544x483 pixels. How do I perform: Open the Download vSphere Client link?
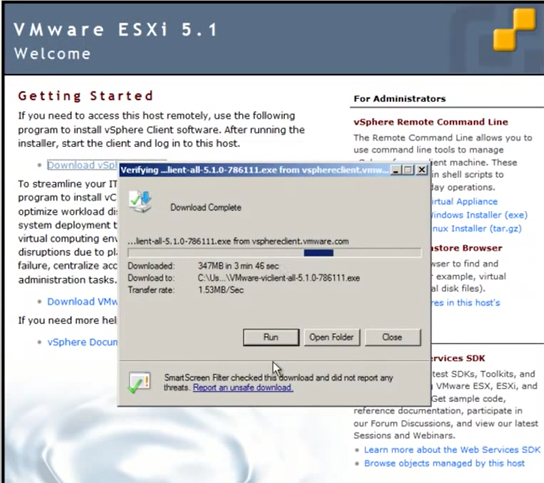tap(82, 165)
